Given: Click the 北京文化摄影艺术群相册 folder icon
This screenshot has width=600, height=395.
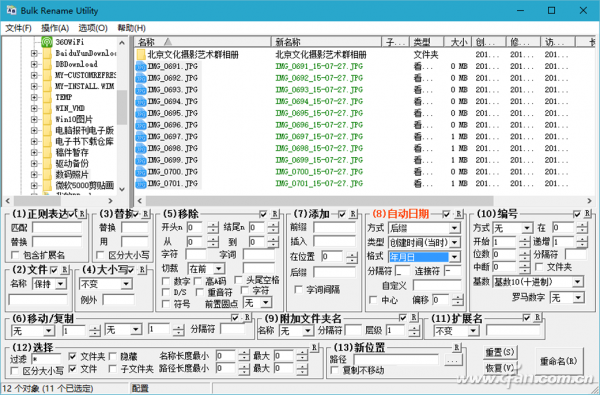Looking at the screenshot, I should [x=141, y=55].
